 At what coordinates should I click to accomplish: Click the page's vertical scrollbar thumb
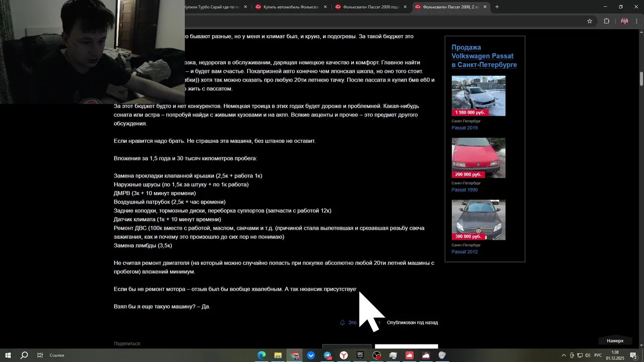641,79
